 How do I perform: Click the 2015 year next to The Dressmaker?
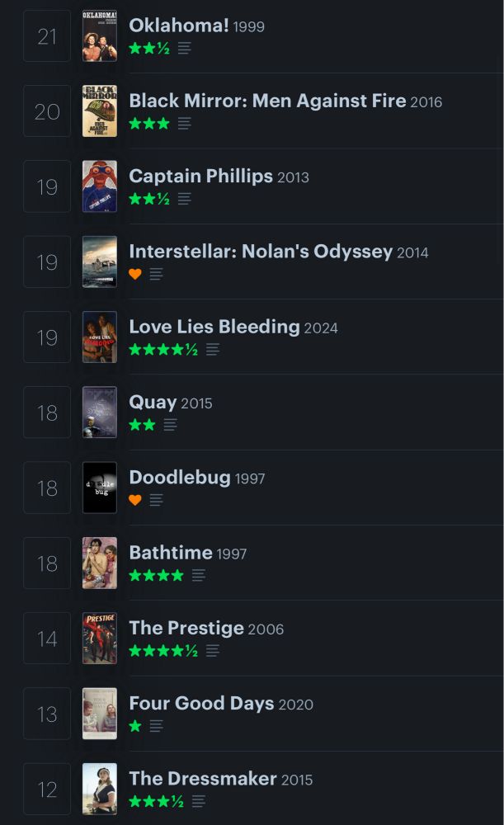297,780
